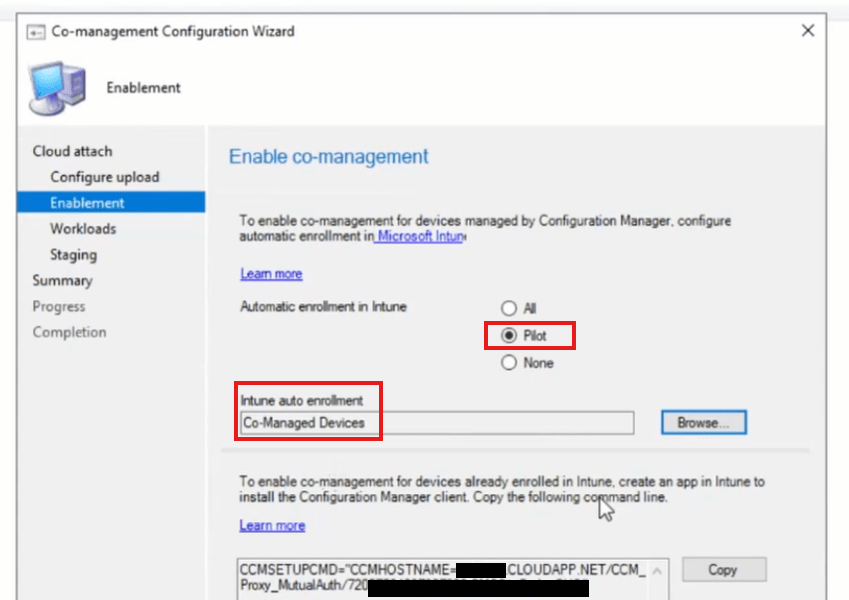Click the Intune auto enrollment collection field
This screenshot has height=600, width=849.
(436, 423)
